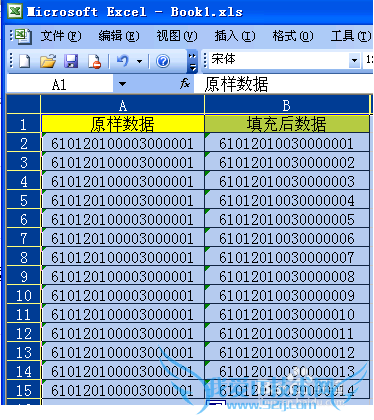Viewport: 374px width, 420px height.
Task: Open the 插入(I) menu
Action: coord(235,36)
